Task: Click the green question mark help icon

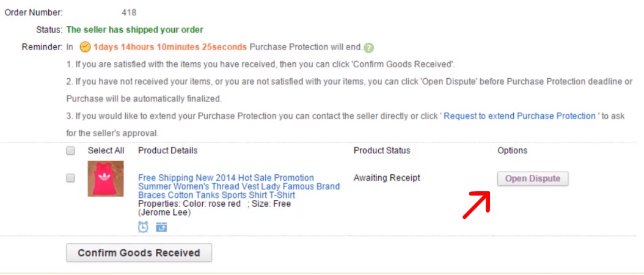Action: point(369,47)
